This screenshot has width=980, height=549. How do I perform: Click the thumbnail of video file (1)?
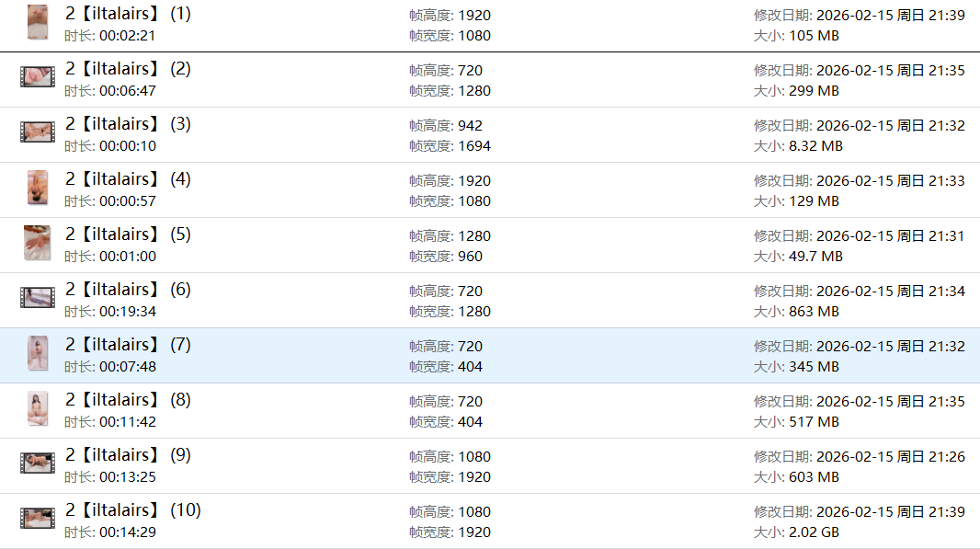38,22
